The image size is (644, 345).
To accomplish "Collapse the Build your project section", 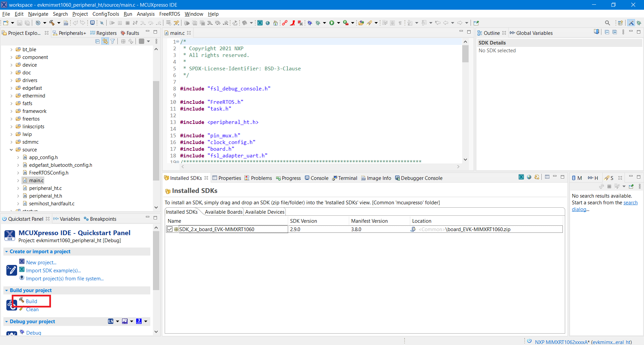I will pos(6,290).
